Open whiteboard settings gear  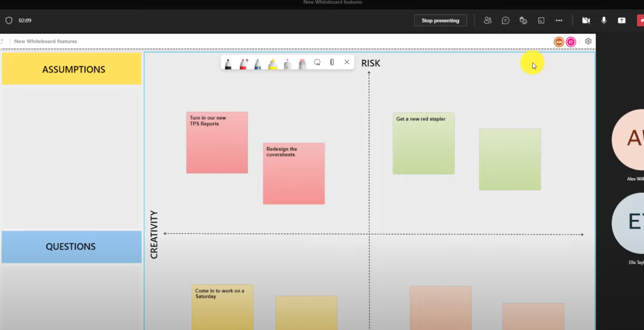(588, 42)
